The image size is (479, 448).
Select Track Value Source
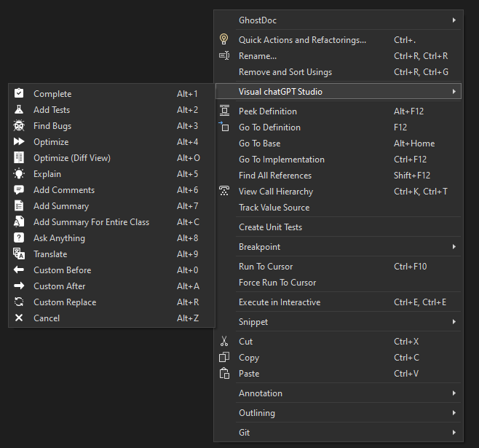[x=339, y=208]
